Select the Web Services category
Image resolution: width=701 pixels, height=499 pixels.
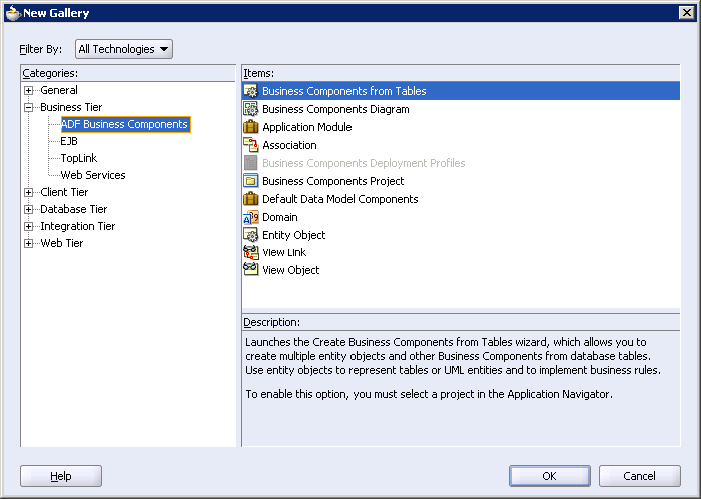pyautogui.click(x=93, y=175)
